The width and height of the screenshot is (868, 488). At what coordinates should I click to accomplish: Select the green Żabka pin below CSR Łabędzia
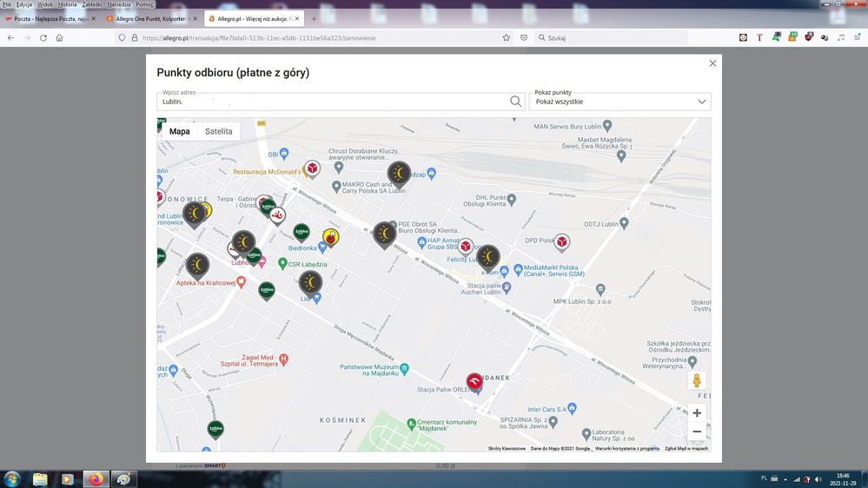tap(266, 291)
